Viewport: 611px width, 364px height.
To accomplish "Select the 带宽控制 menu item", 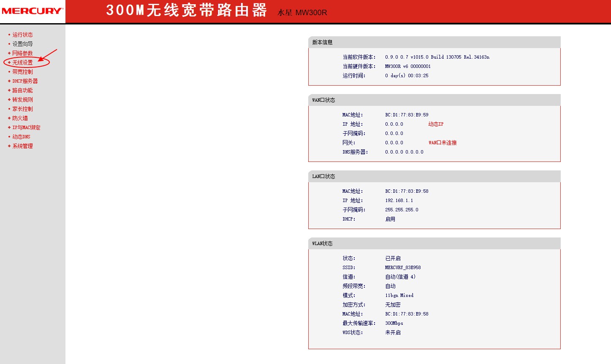I will pos(22,71).
